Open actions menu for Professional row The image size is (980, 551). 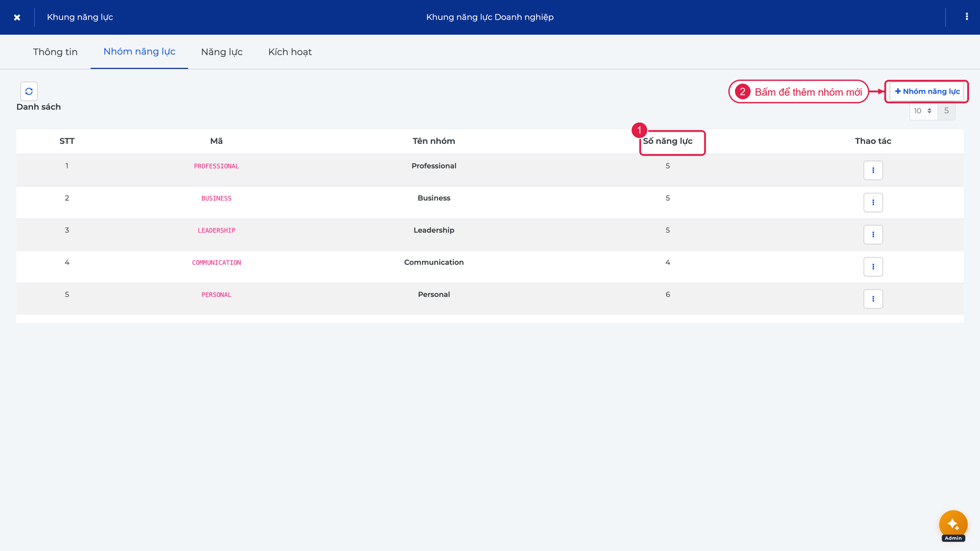coord(873,170)
